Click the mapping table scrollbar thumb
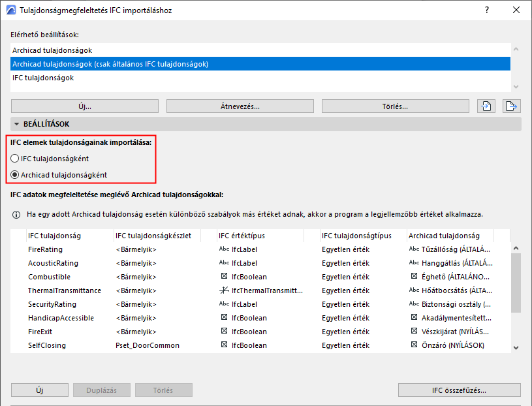 click(x=516, y=283)
